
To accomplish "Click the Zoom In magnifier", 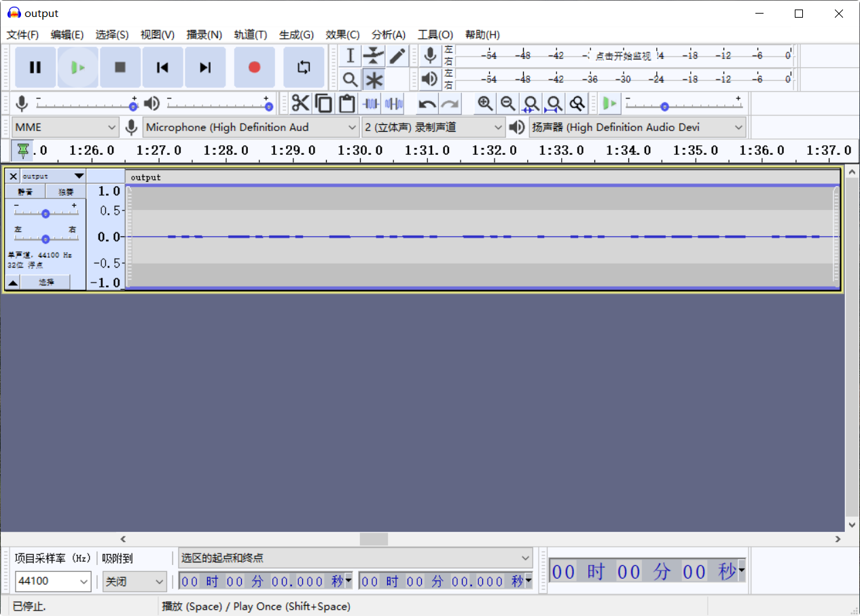I will (485, 104).
